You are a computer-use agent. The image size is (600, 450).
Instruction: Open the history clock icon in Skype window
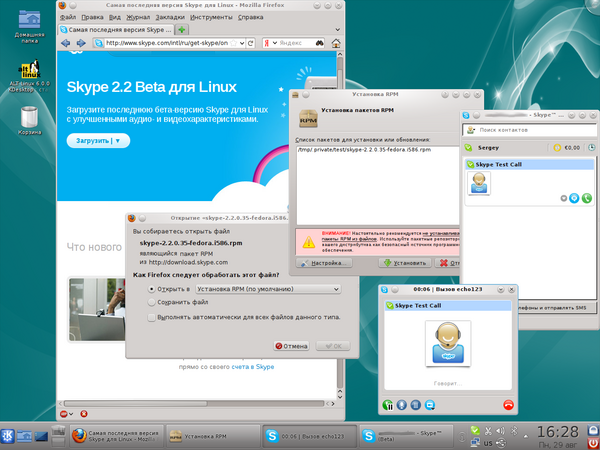591,148
